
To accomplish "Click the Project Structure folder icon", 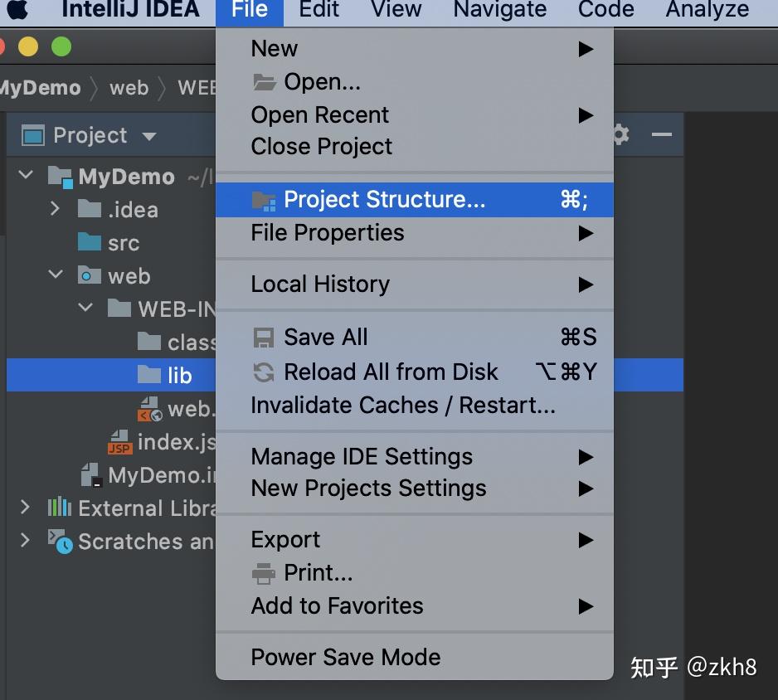I will [x=264, y=199].
